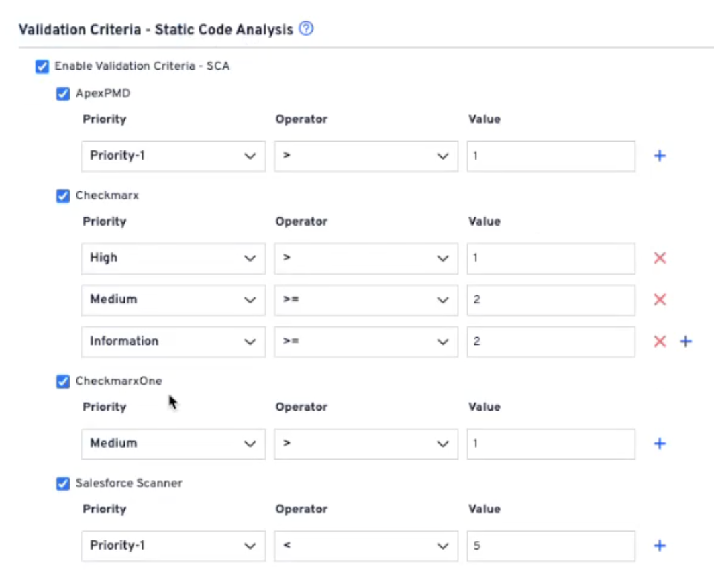Add a new ApexPMD criteria row
Viewport: 714px width, 588px height.
point(660,156)
